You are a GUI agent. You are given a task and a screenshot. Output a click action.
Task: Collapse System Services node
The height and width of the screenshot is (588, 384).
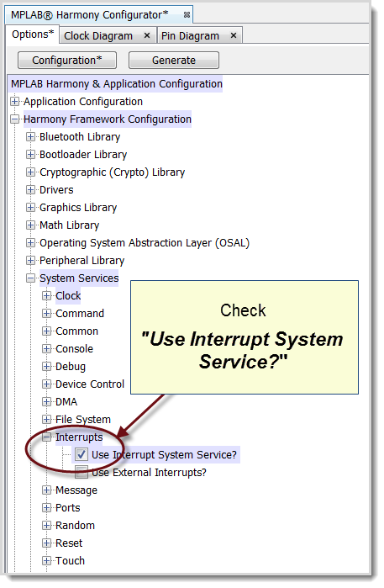(x=31, y=278)
